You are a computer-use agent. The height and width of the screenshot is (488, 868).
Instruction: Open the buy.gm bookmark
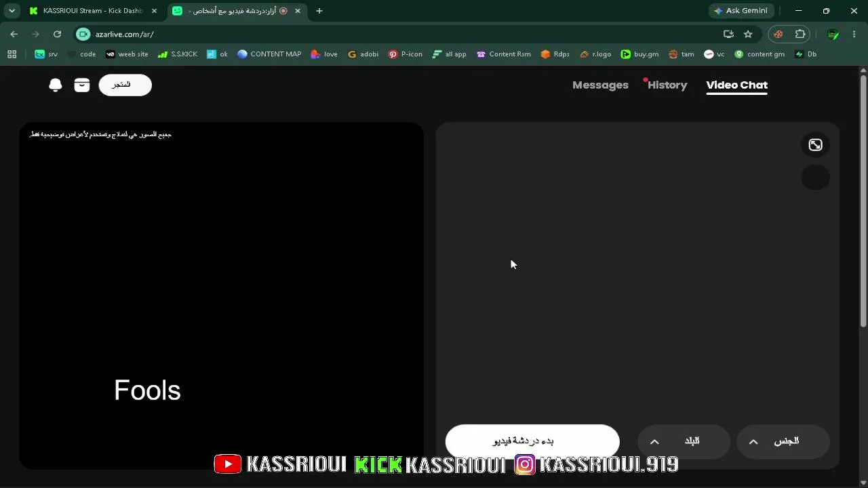pos(640,54)
